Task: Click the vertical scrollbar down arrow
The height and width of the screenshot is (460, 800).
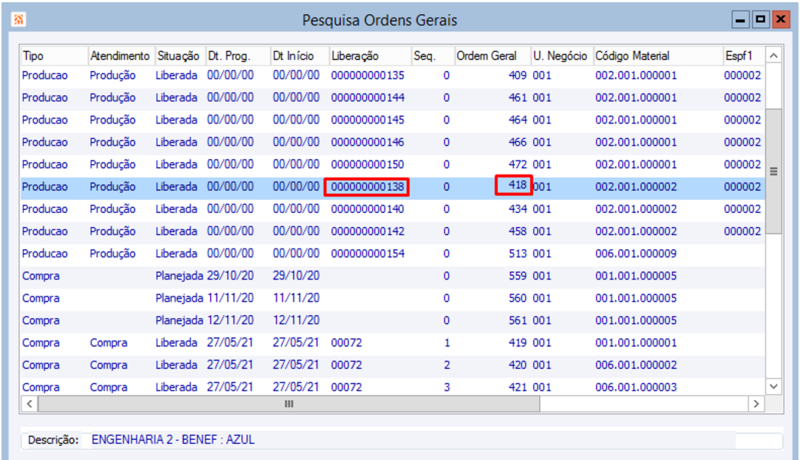Action: (x=774, y=387)
